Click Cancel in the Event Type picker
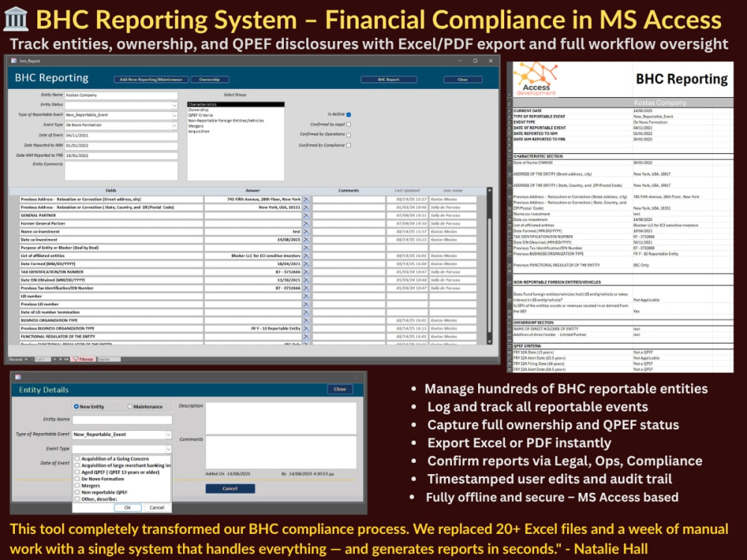747x560 pixels. pos(157,508)
